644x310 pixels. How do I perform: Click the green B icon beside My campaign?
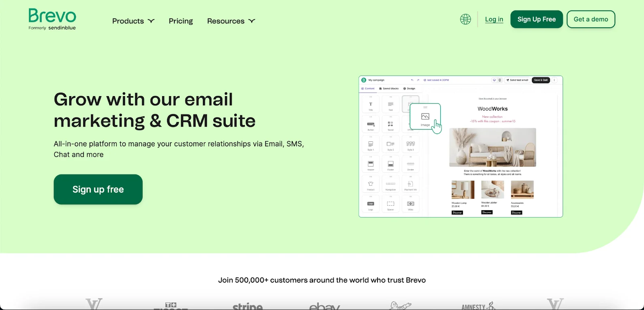pos(364,80)
